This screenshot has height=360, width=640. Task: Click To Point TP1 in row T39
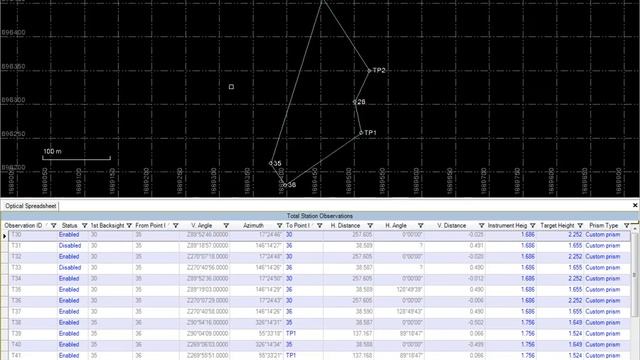tap(291, 334)
